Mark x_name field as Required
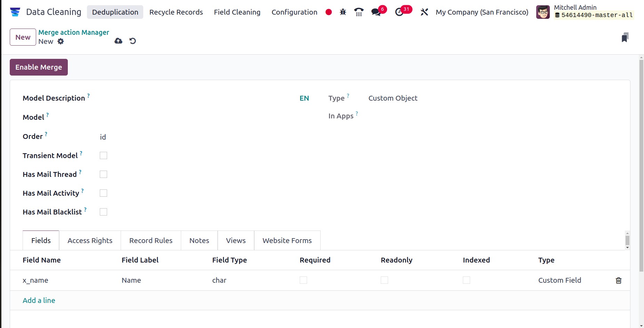This screenshot has height=328, width=644. tap(303, 280)
